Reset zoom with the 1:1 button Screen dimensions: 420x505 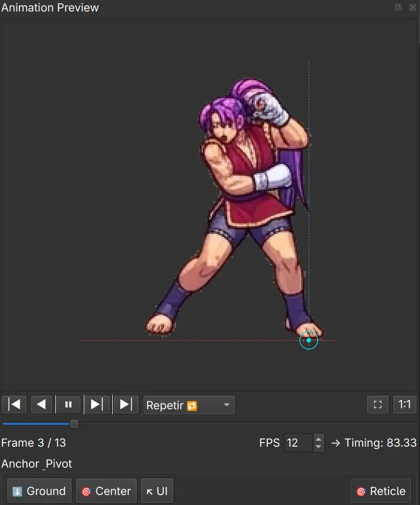(405, 404)
